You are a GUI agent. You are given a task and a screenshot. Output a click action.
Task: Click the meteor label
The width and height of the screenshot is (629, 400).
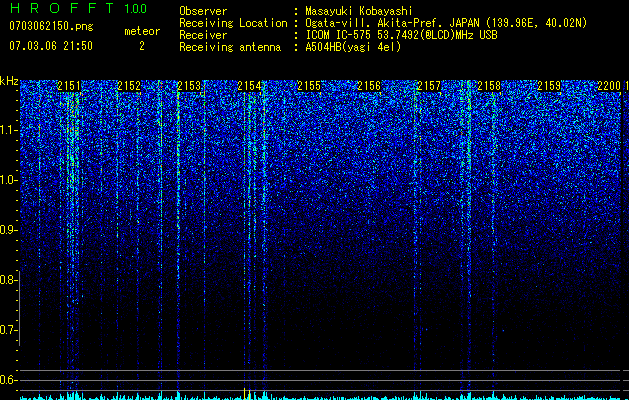point(142,31)
